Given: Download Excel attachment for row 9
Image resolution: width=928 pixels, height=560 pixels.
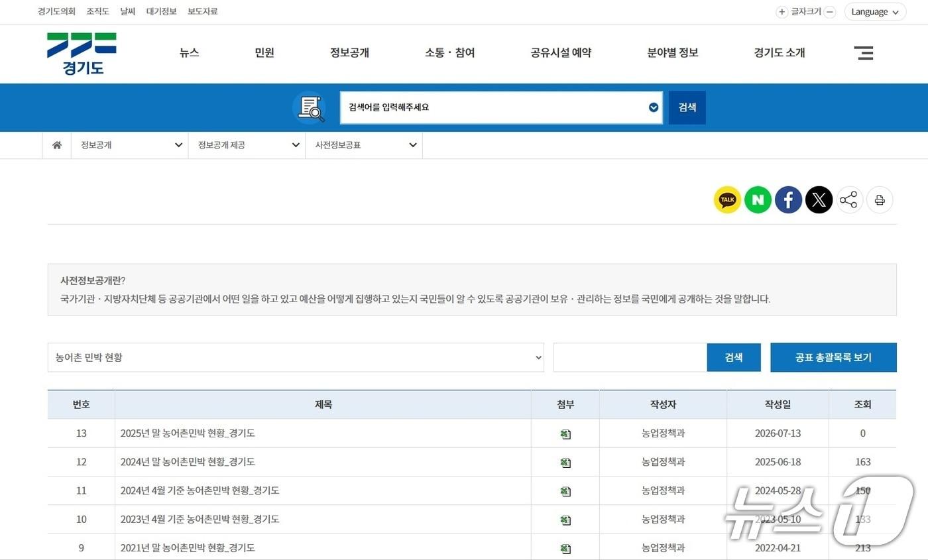Looking at the screenshot, I should tap(565, 548).
